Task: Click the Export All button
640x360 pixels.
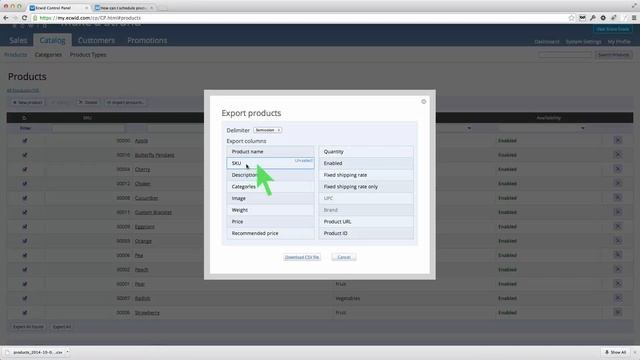Action: (x=62, y=327)
